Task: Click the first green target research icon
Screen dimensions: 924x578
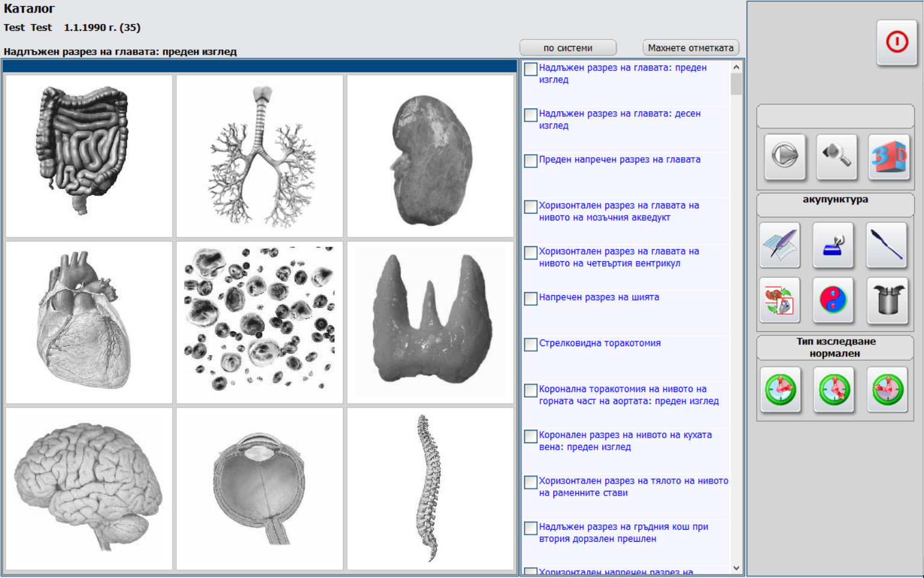Action: [780, 389]
